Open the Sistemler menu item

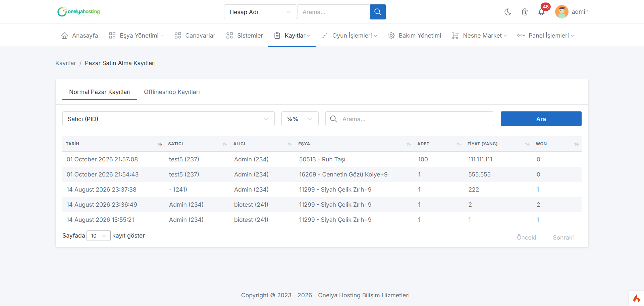coord(245,36)
